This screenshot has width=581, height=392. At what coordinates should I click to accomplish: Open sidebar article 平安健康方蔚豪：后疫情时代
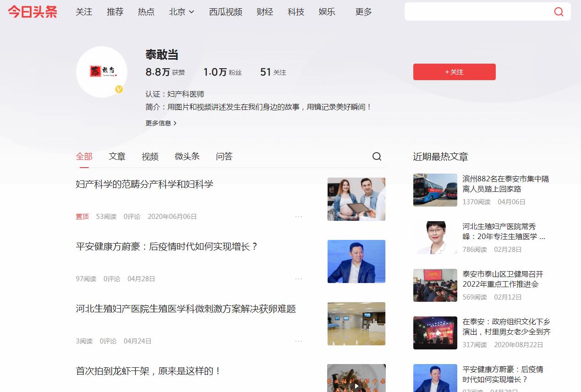pyautogui.click(x=503, y=375)
